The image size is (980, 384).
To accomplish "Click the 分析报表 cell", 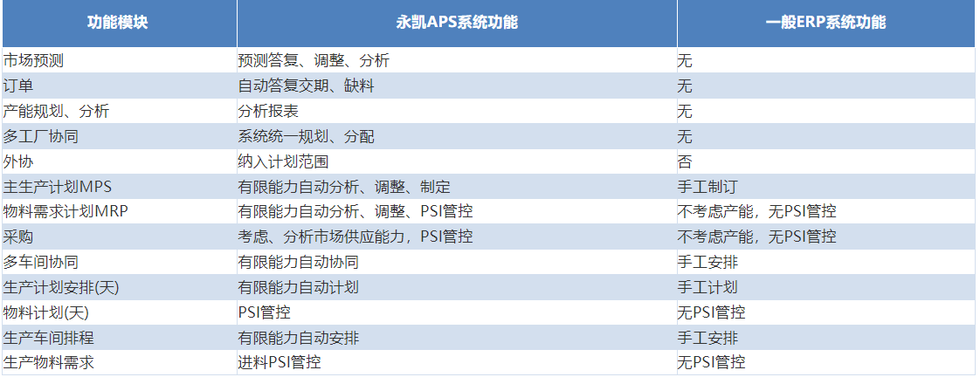I will (457, 111).
